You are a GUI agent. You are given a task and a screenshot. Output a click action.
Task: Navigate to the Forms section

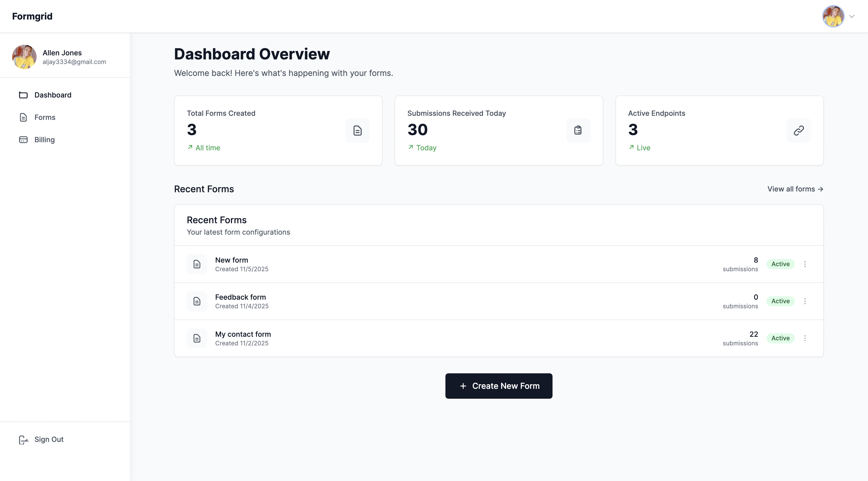tap(44, 117)
